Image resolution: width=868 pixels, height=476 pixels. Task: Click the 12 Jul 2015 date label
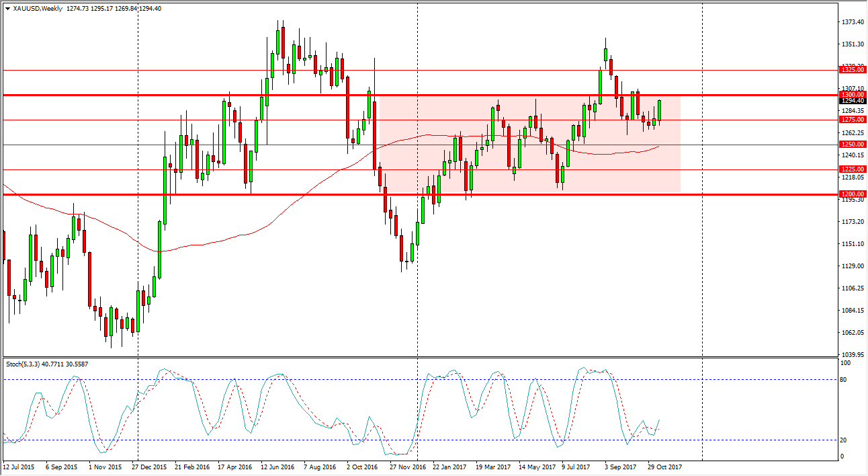(19, 467)
